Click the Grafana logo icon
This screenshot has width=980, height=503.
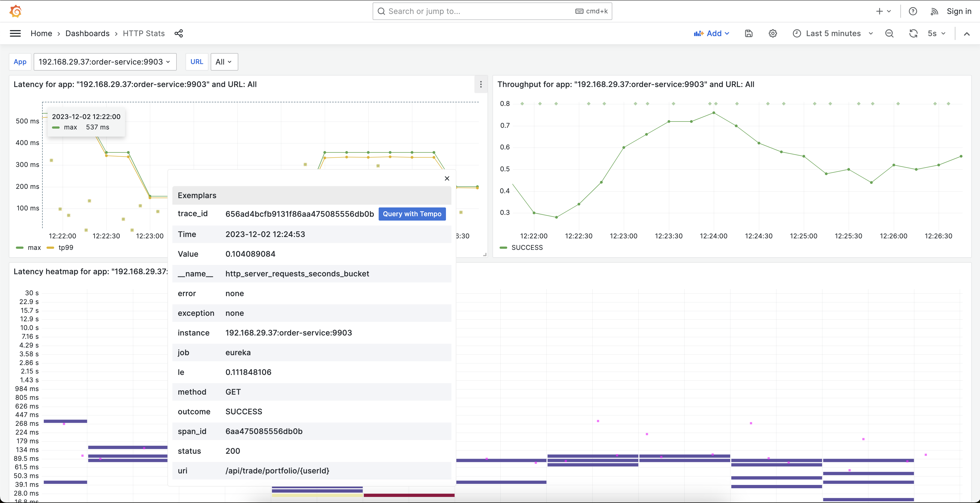click(15, 11)
